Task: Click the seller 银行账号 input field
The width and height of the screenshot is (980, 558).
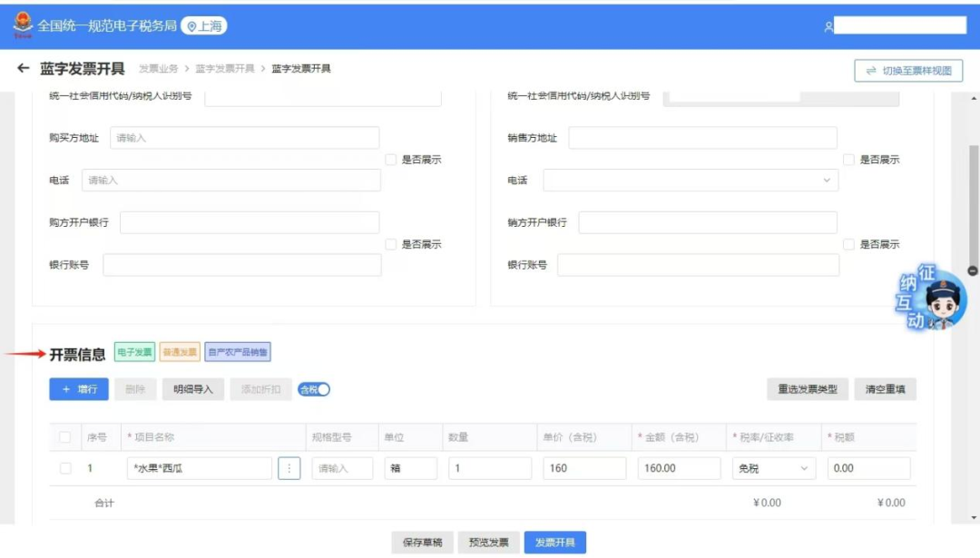Action: coord(698,265)
